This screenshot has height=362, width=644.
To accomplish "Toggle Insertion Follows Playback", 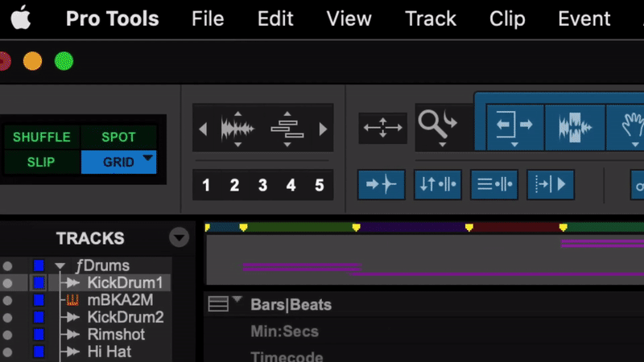I will point(551,185).
